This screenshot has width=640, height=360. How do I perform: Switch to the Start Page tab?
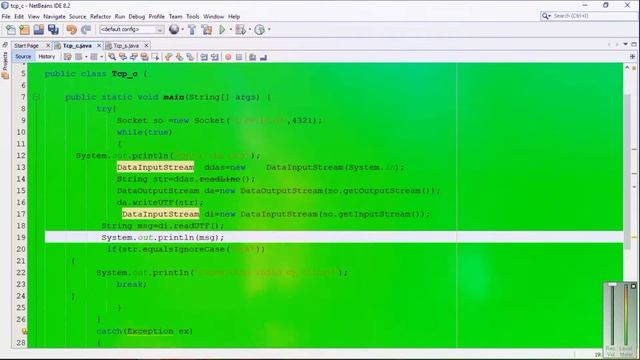27,46
